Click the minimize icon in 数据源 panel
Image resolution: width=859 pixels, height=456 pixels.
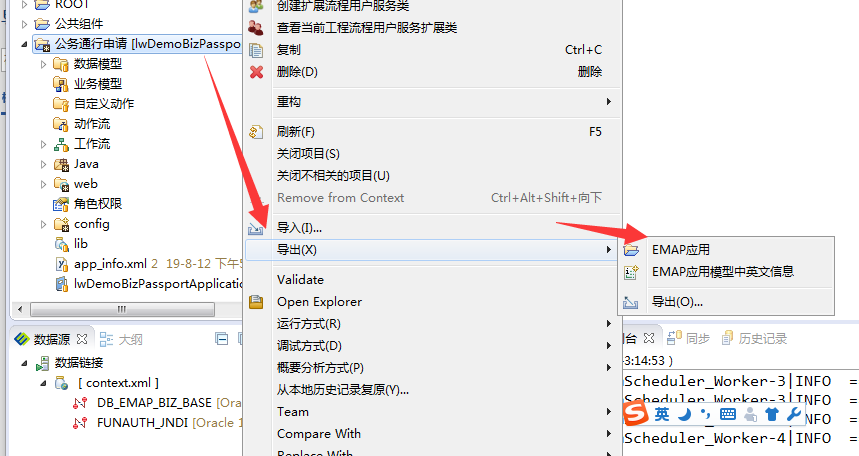pyautogui.click(x=221, y=339)
